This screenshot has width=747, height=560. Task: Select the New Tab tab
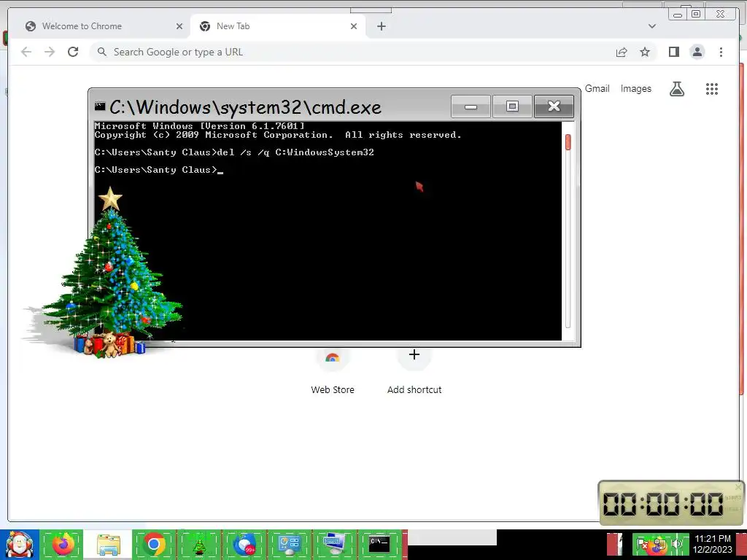click(277, 26)
